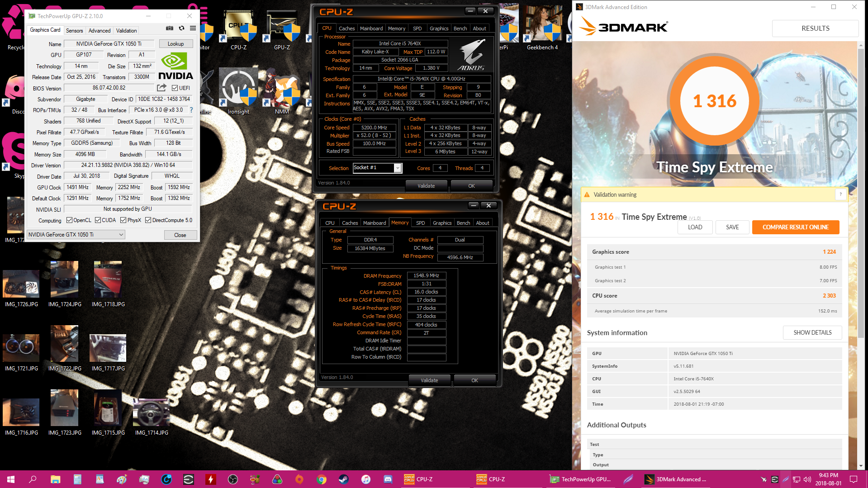The height and width of the screenshot is (488, 868).
Task: Open OBS Studio from the taskbar
Action: [x=233, y=479]
